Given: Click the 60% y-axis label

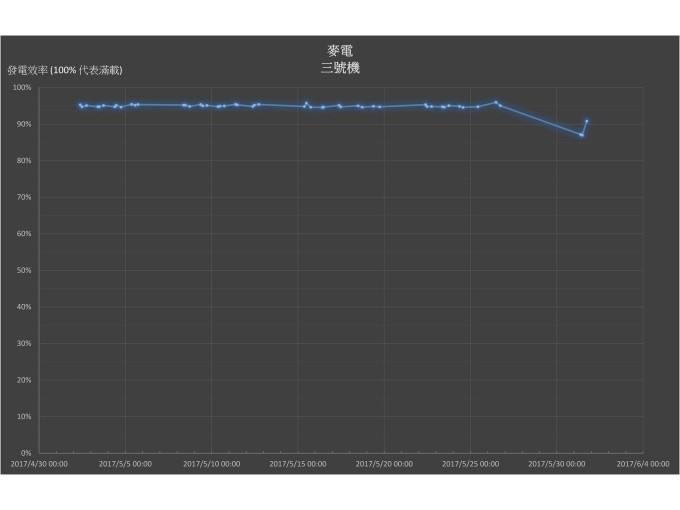Looking at the screenshot, I should [24, 234].
